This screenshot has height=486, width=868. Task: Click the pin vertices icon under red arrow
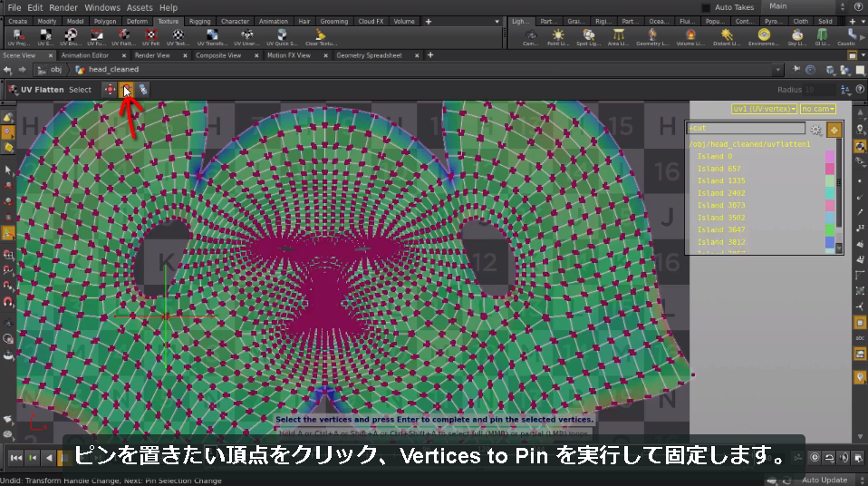coord(127,89)
